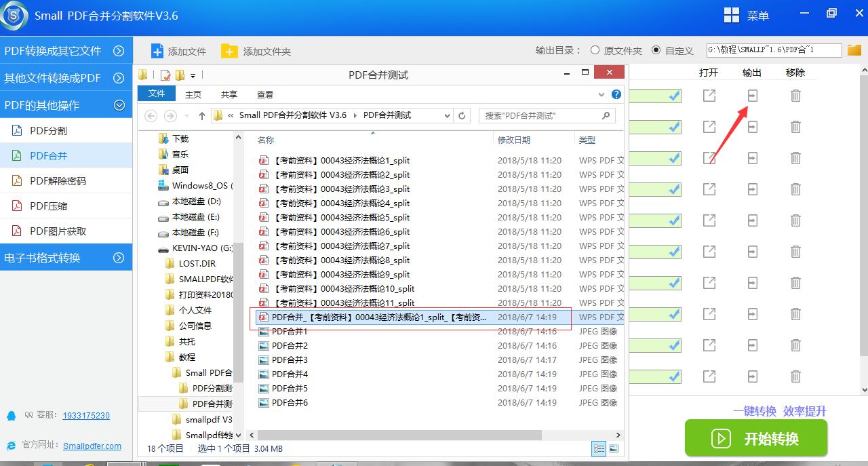Select the KEVIN-YAO (G:) drive in tree

(x=195, y=248)
